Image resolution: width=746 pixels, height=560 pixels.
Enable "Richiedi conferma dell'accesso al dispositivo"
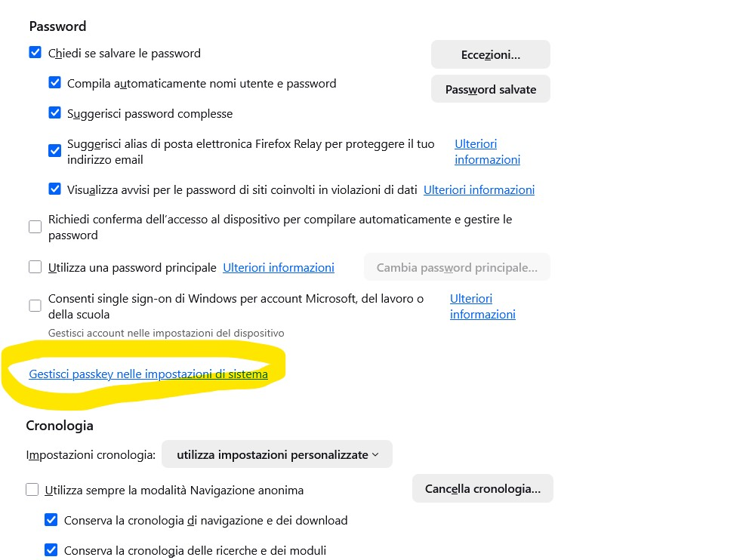(x=35, y=226)
